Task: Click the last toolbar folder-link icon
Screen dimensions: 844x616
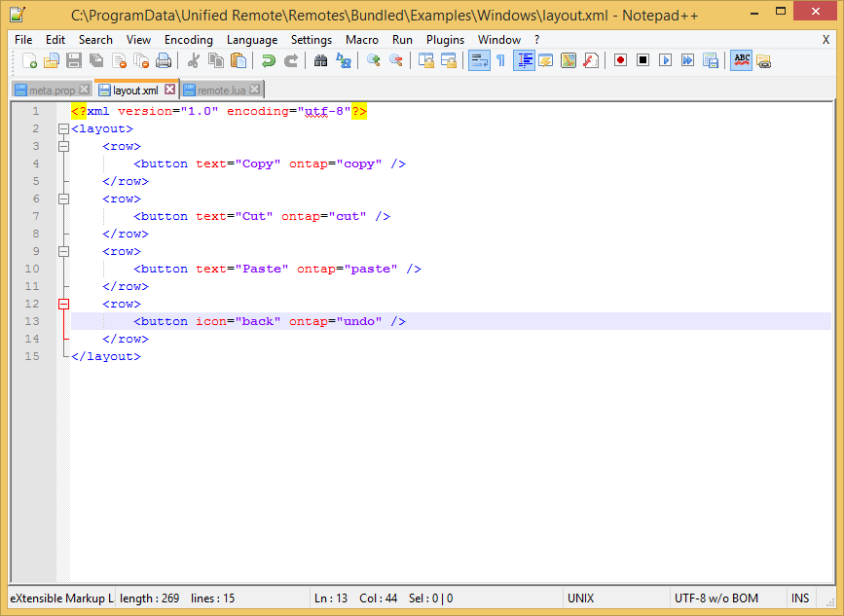Action: click(763, 60)
